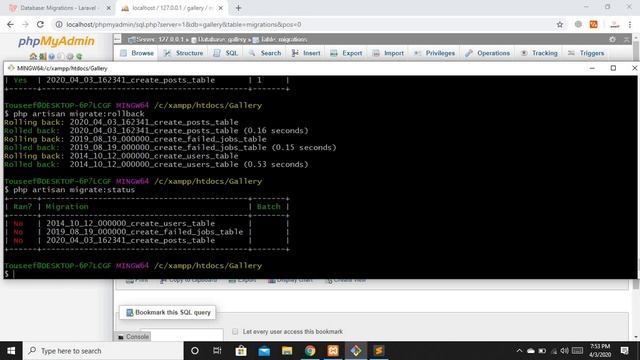Open the Operations tab
Viewport: 640px width, 360px height.
coord(488,53)
